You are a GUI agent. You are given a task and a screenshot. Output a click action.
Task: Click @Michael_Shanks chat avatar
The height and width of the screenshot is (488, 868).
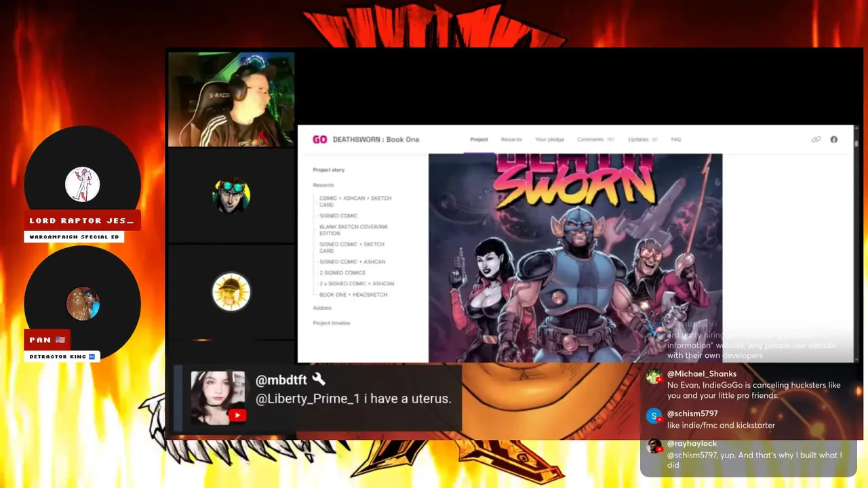coord(654,377)
